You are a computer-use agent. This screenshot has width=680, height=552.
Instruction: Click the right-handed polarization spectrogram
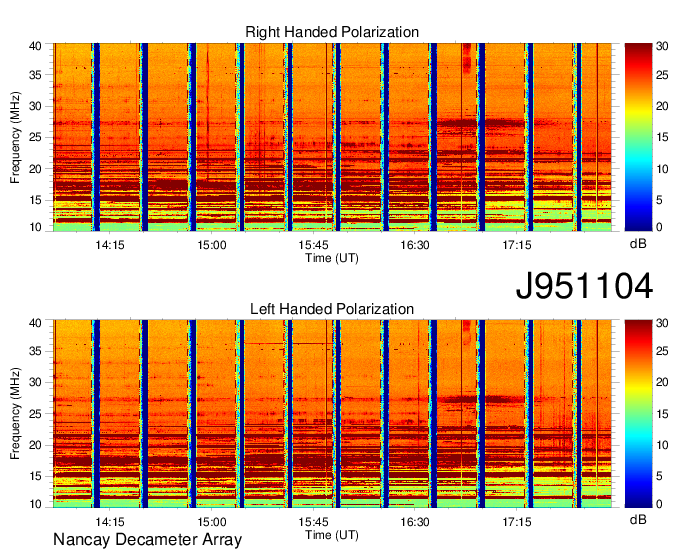point(332,137)
